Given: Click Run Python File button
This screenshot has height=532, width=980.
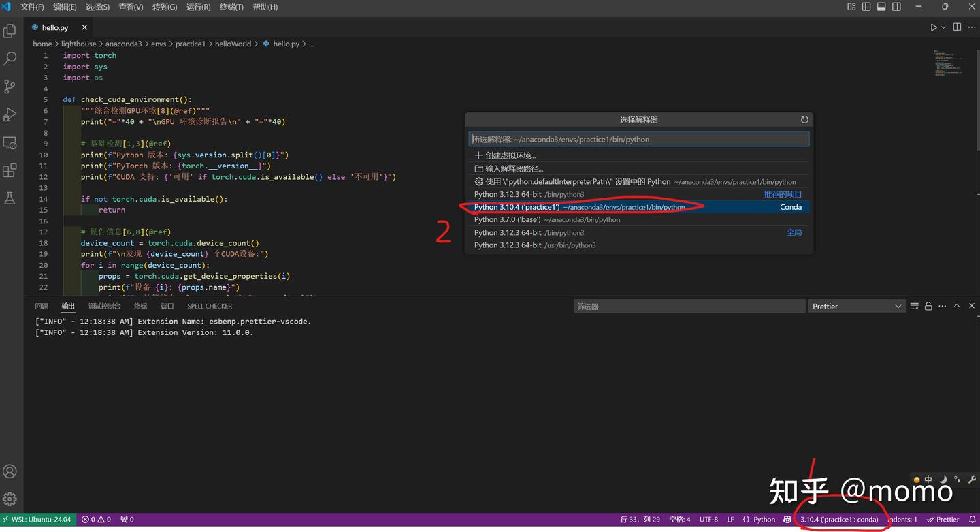Looking at the screenshot, I should click(x=933, y=27).
